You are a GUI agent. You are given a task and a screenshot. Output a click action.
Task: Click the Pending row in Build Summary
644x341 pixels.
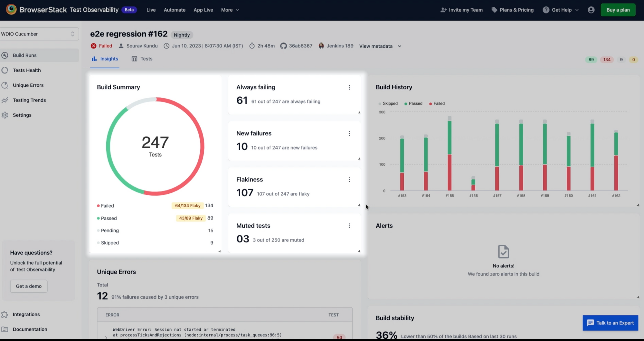155,230
